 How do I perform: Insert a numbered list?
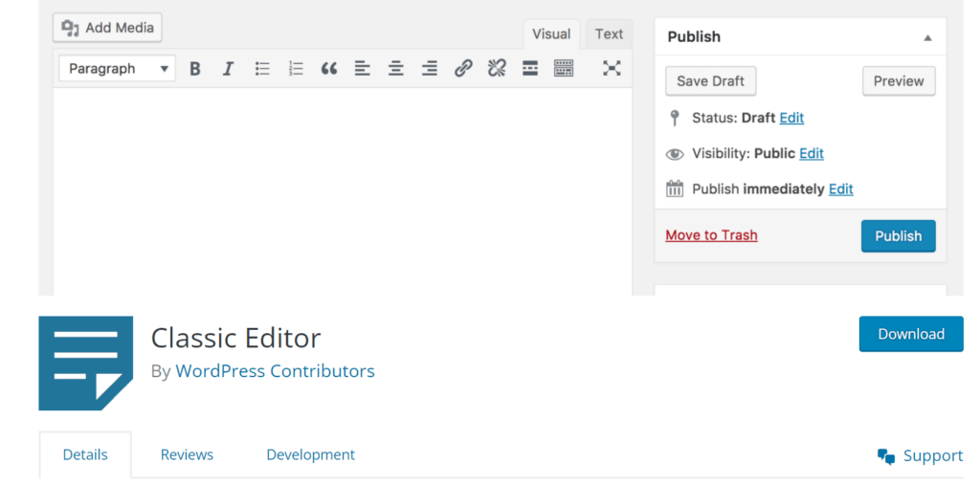pyautogui.click(x=296, y=69)
